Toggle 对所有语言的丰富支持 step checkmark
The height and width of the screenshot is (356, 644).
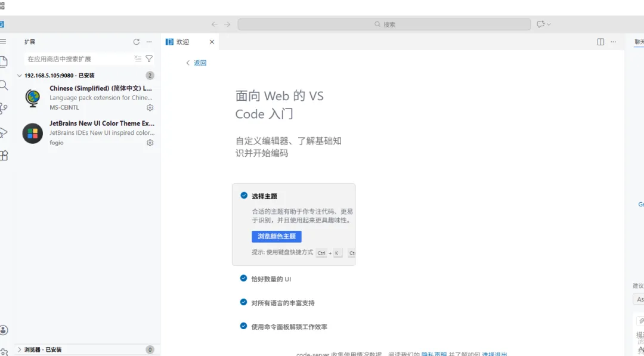(243, 302)
